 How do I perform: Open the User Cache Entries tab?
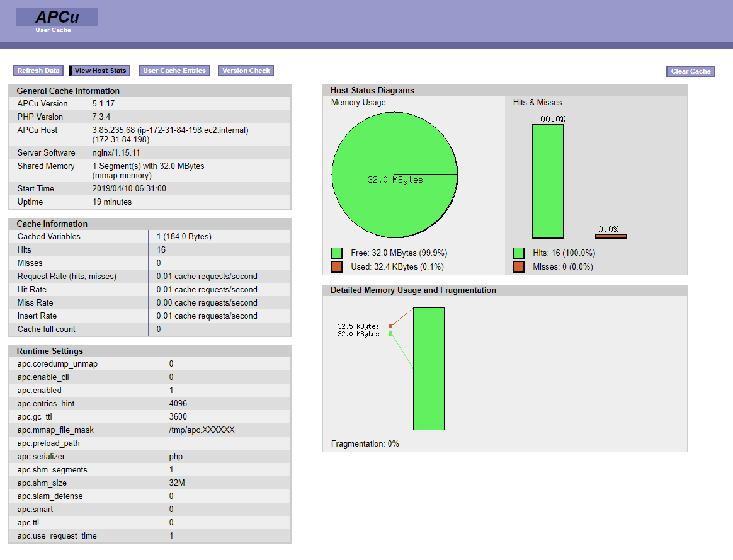tap(174, 71)
